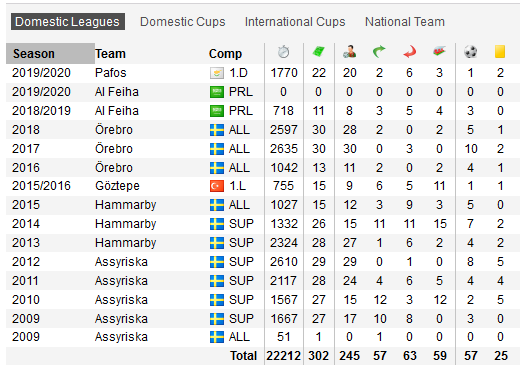
Task: Open the International Cups tab
Action: coord(295,22)
